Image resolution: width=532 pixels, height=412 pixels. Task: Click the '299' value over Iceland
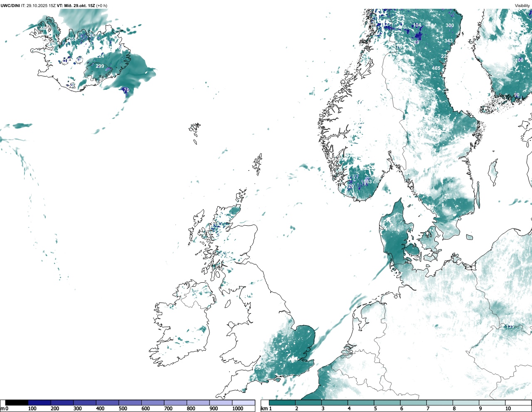click(100, 66)
